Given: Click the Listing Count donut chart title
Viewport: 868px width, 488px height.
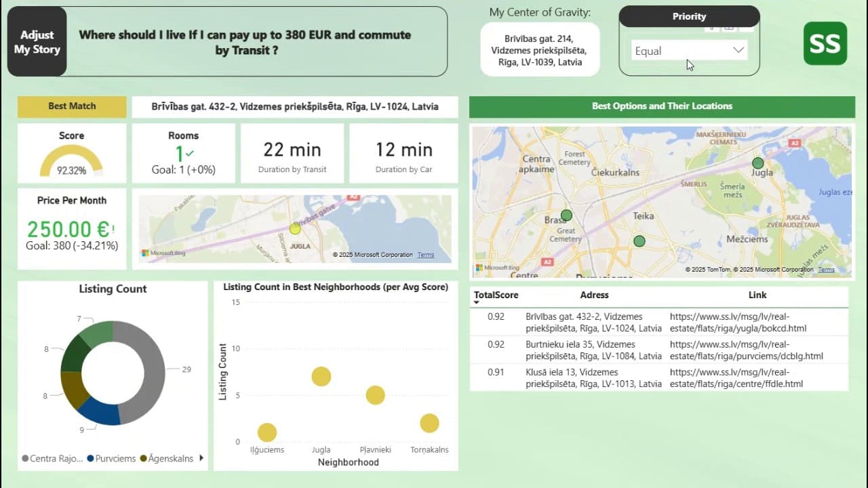Looking at the screenshot, I should (113, 289).
